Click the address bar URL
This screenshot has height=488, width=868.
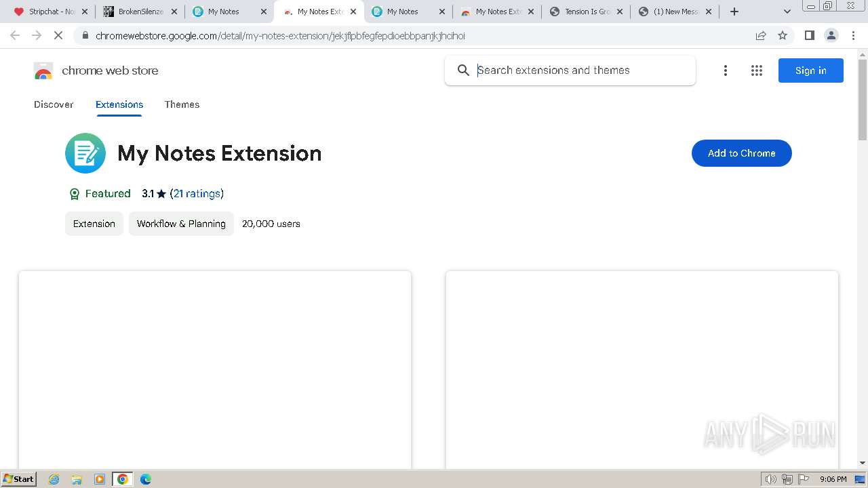point(280,35)
